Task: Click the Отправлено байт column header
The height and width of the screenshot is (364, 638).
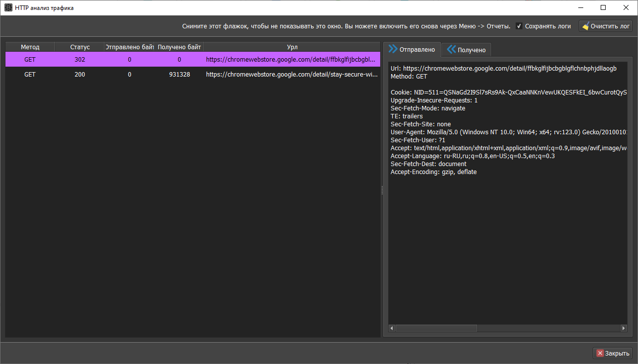Action: coord(129,47)
